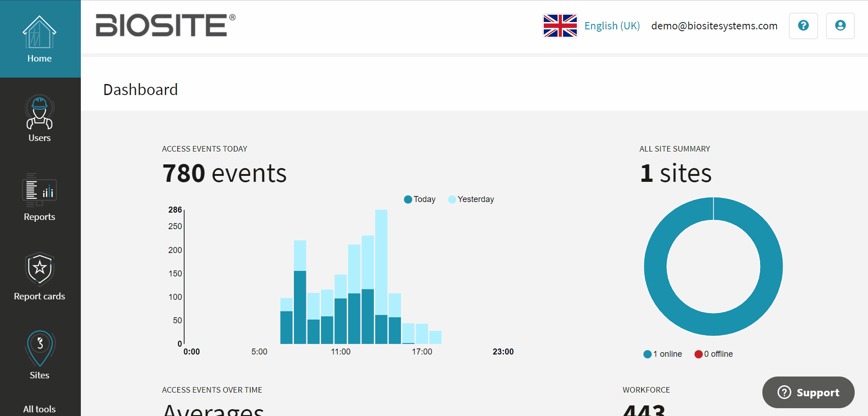Click the Home house icon
The width and height of the screenshot is (868, 416).
[x=39, y=33]
